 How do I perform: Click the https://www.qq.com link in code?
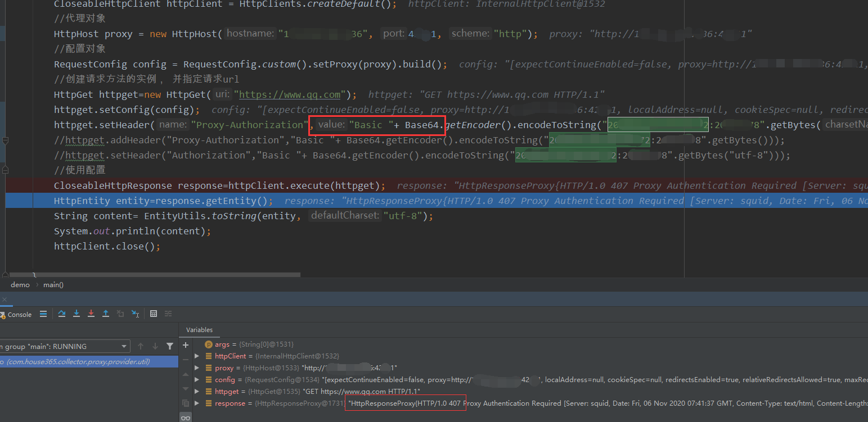pos(289,94)
